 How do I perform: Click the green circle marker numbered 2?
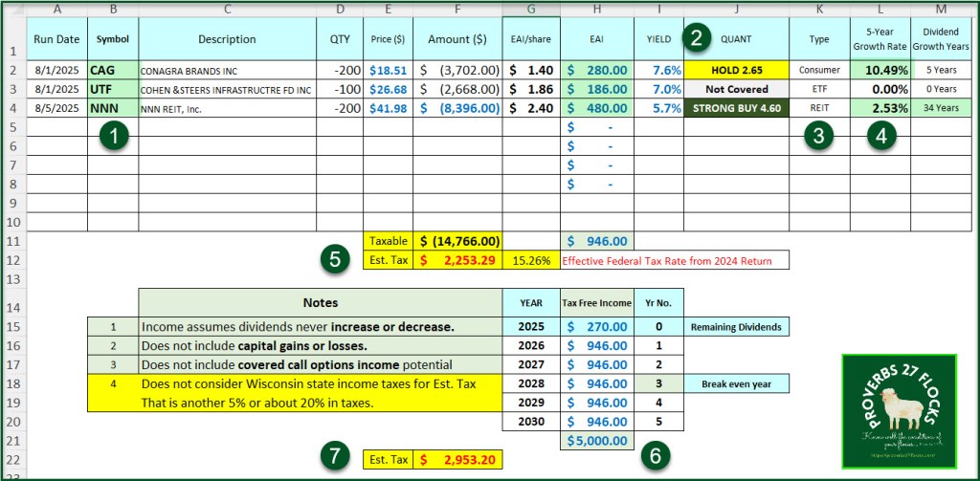click(x=698, y=38)
